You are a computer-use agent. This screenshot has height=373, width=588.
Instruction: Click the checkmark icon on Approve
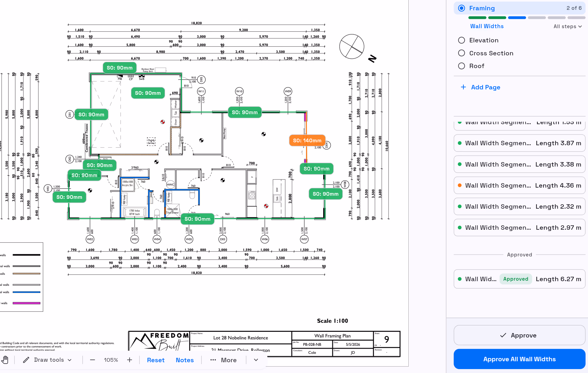[503, 335]
